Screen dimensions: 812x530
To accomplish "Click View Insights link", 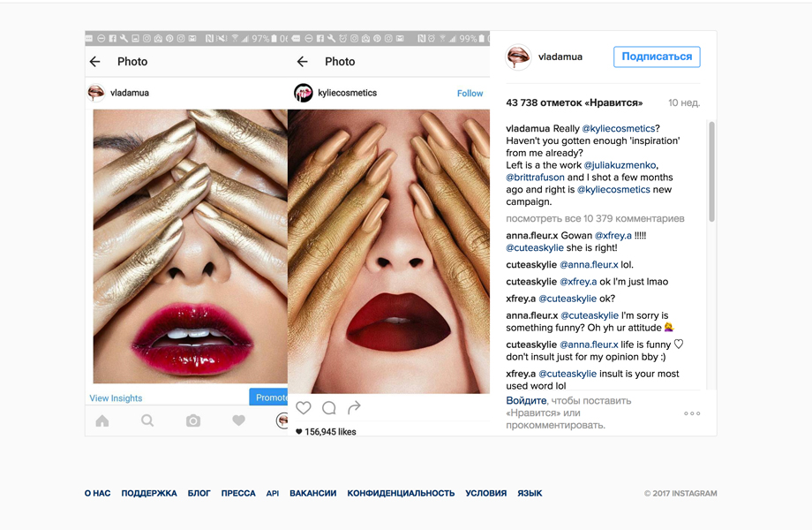I will pyautogui.click(x=116, y=398).
